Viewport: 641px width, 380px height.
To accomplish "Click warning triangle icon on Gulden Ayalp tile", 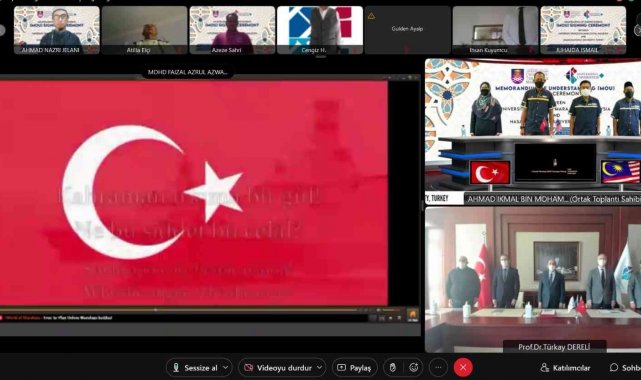I will (371, 16).
